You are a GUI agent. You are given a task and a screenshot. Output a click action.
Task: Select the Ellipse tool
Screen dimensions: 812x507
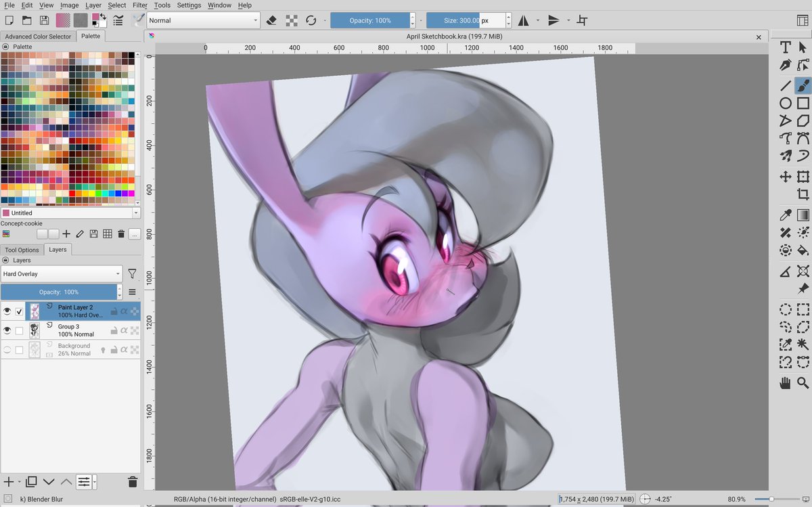pyautogui.click(x=785, y=104)
